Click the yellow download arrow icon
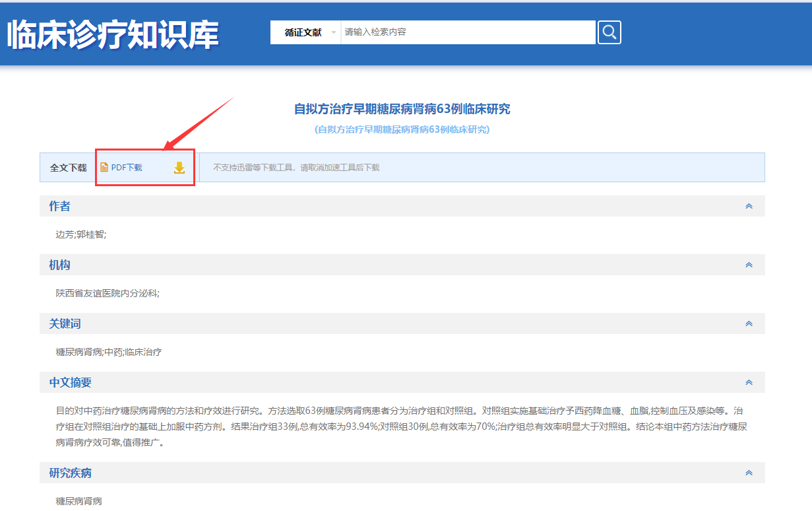The height and width of the screenshot is (511, 812). pos(179,168)
